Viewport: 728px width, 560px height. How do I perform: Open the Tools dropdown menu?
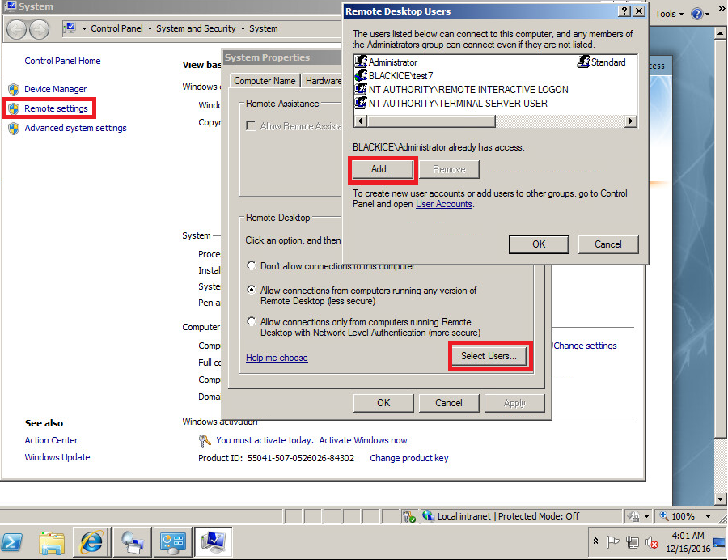tap(669, 13)
